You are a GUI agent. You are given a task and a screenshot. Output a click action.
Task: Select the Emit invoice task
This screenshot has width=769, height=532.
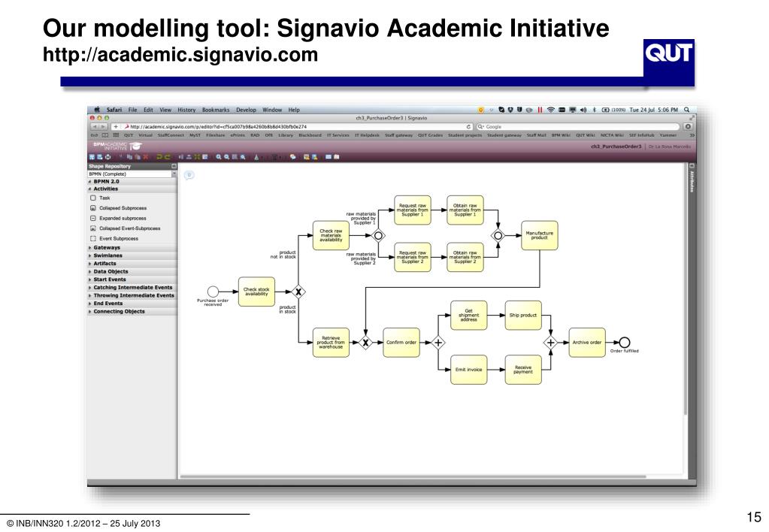click(x=469, y=370)
